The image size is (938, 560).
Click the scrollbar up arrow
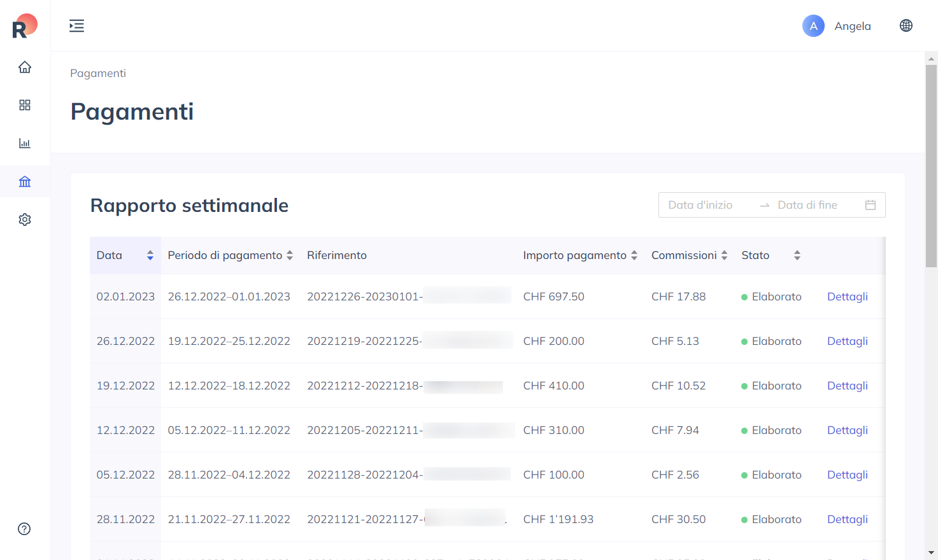pyautogui.click(x=932, y=59)
